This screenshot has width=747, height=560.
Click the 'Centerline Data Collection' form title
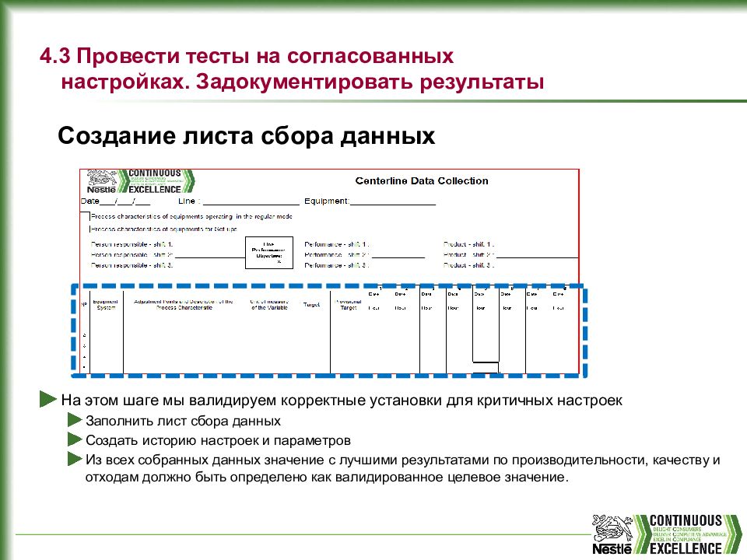(422, 181)
